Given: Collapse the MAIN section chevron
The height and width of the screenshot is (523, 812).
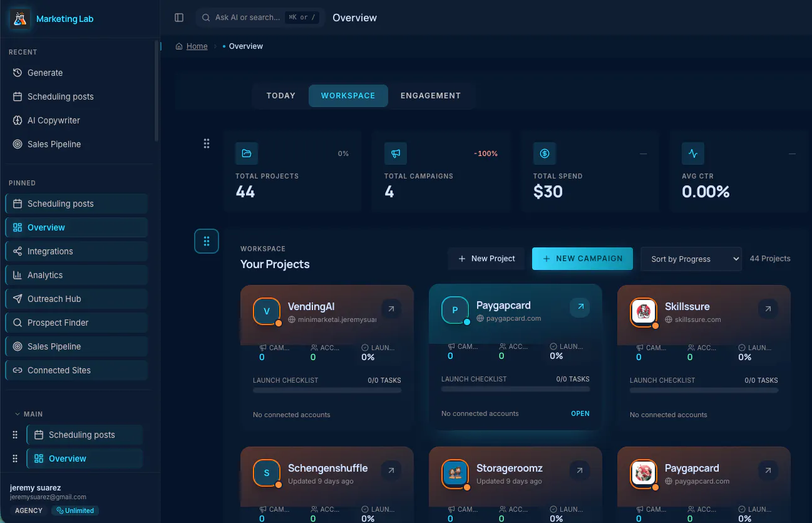Looking at the screenshot, I should point(18,414).
